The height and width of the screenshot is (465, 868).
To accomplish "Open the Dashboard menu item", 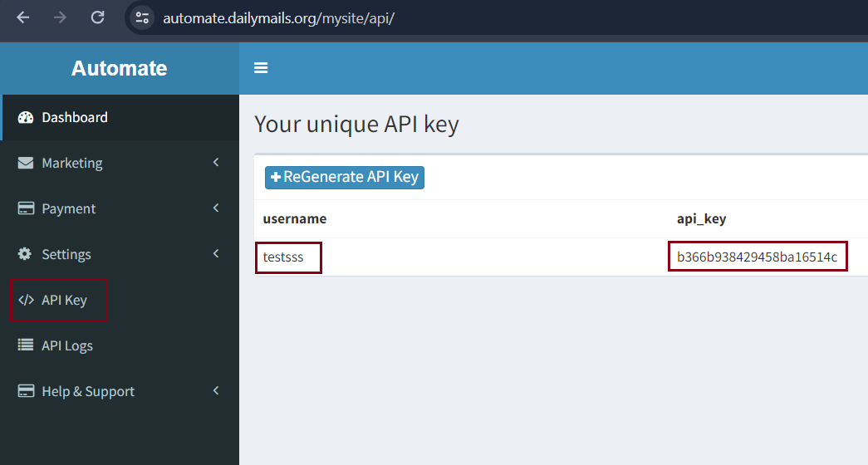I will click(x=75, y=117).
